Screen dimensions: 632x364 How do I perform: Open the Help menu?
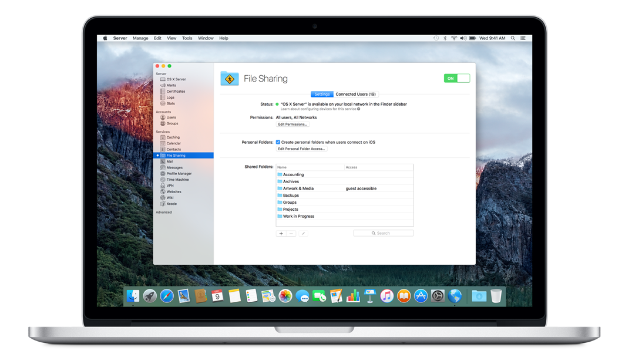tap(224, 38)
